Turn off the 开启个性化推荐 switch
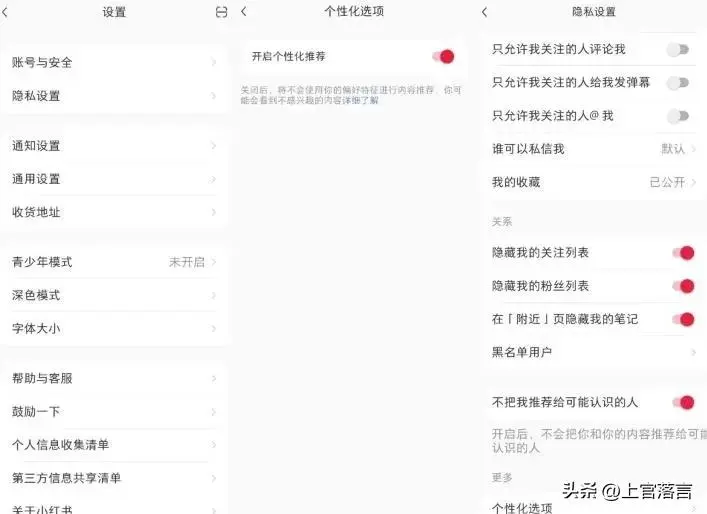Screen dimensions: 707x514 pyautogui.click(x=443, y=57)
